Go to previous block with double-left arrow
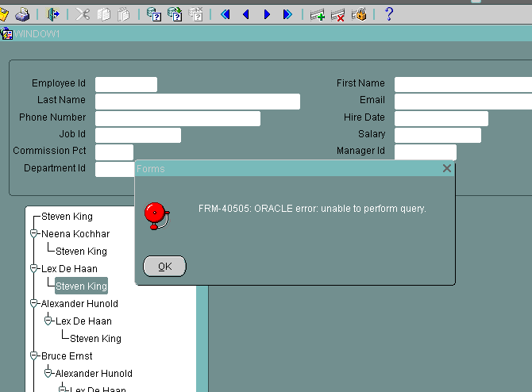532x392 pixels. pyautogui.click(x=226, y=14)
